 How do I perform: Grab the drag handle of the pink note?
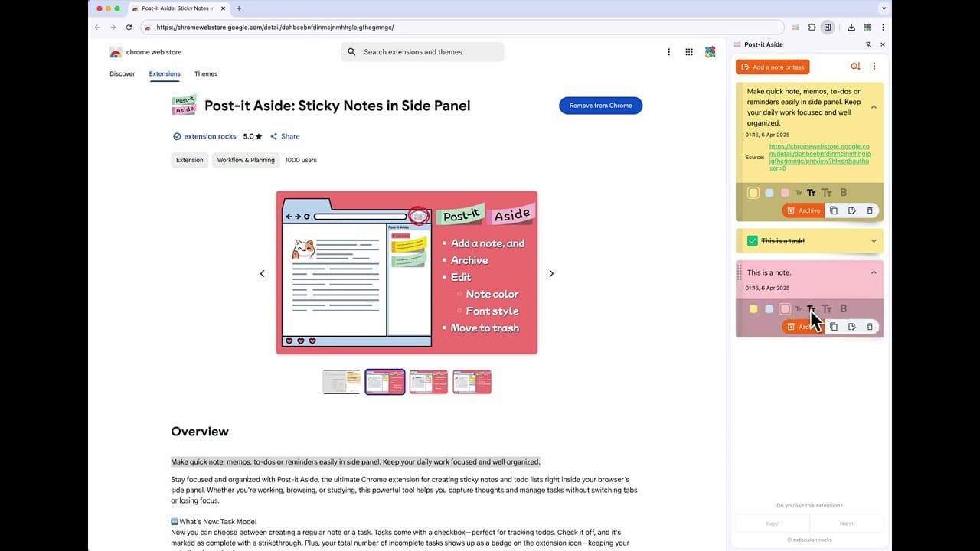tap(740, 272)
